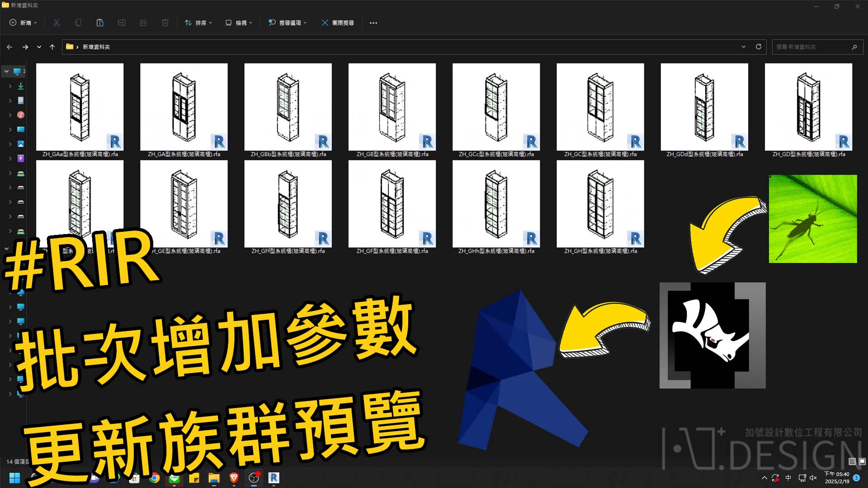Switch to details list view in status bar
The height and width of the screenshot is (488, 868).
tap(852, 461)
